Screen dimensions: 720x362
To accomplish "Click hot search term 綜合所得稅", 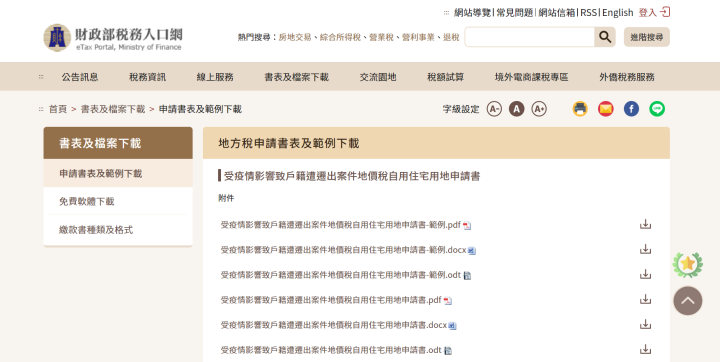I will (340, 37).
